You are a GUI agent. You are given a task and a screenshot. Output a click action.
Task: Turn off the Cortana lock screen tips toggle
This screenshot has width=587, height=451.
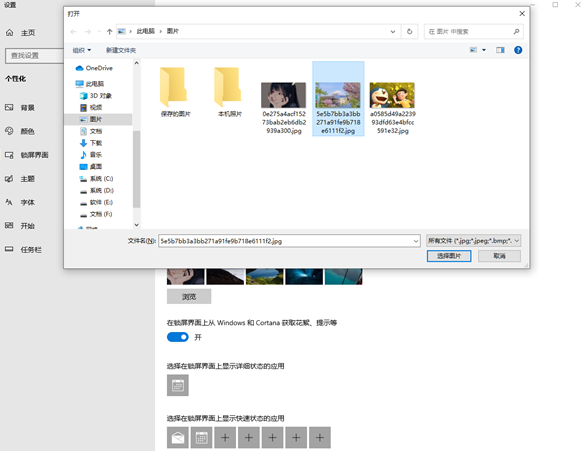click(177, 337)
